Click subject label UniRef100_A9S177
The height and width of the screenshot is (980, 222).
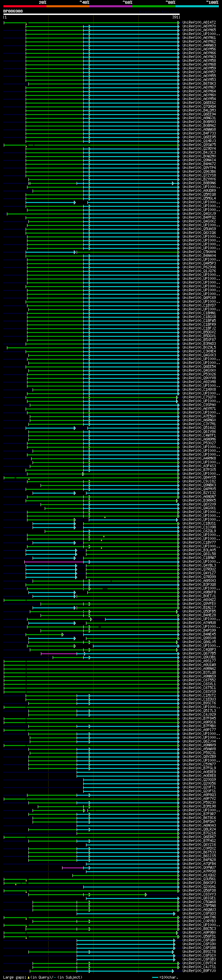[x=199, y=661]
